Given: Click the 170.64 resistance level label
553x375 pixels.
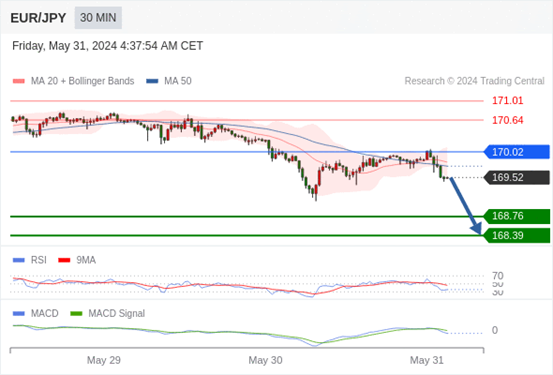Looking at the screenshot, I should (508, 120).
